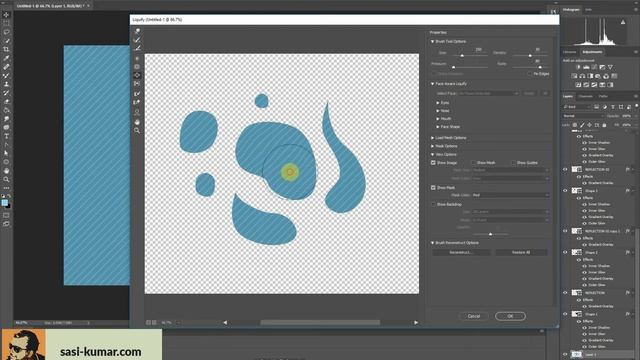Select the Smooth tool in Liquify
The width and height of the screenshot is (640, 360).
pyautogui.click(x=137, y=48)
